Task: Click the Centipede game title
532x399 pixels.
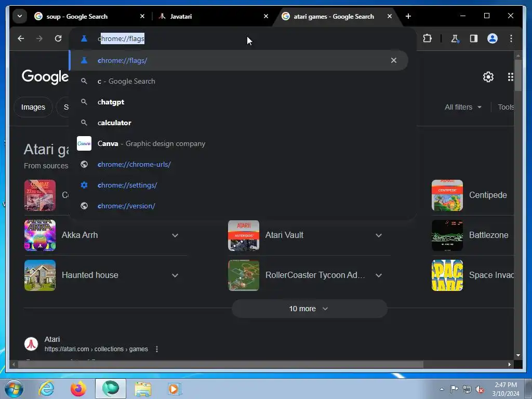Action: pos(488,195)
